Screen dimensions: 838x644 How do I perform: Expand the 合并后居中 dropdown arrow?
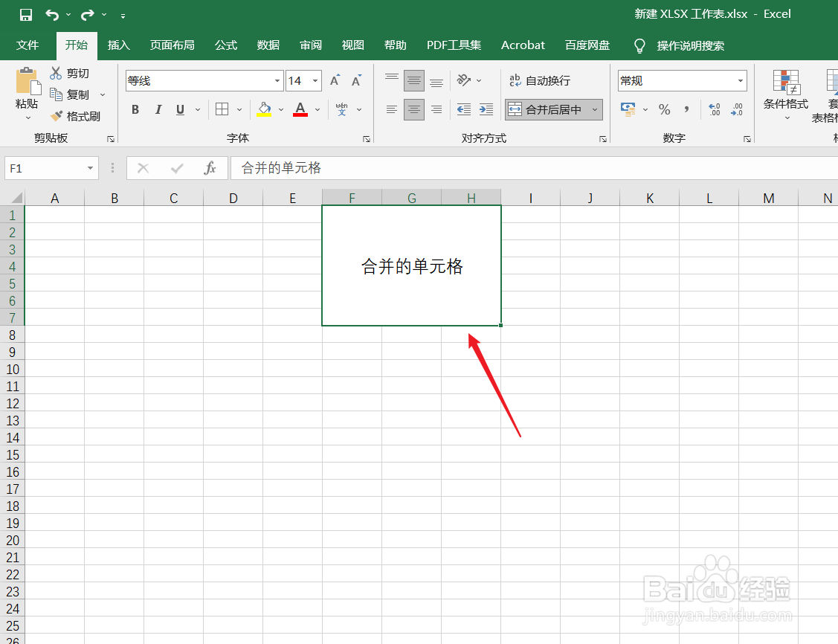(x=595, y=109)
